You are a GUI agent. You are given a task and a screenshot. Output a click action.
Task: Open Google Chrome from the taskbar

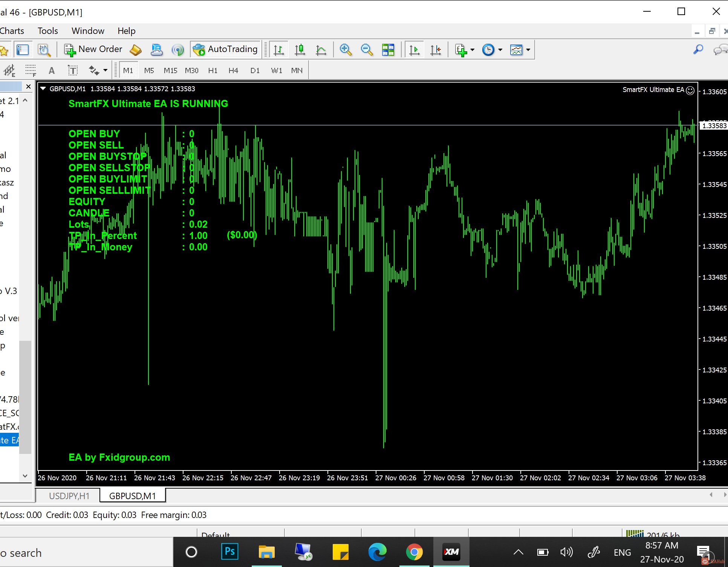(414, 552)
